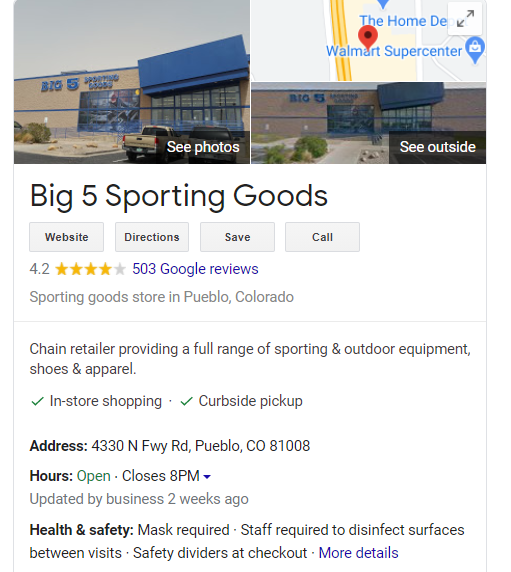
Task: Click the star rating icons
Action: 90,269
